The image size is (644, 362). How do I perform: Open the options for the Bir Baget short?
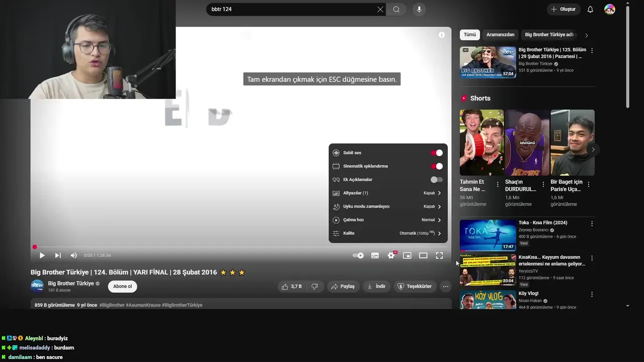click(588, 185)
